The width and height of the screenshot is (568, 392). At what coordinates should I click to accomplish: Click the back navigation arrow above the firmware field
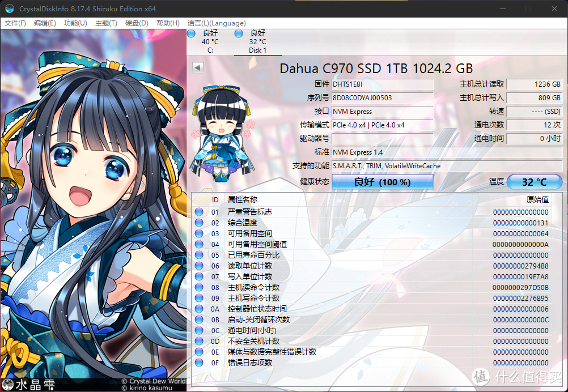click(x=197, y=67)
